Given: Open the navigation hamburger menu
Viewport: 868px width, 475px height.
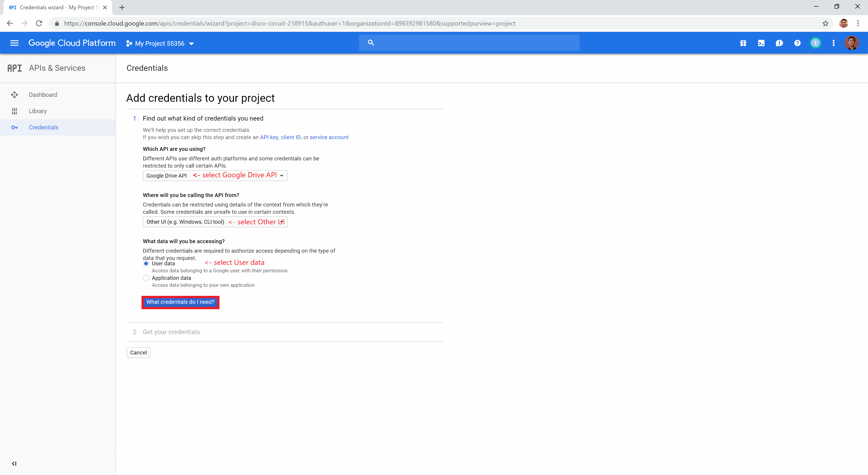Looking at the screenshot, I should (x=14, y=43).
